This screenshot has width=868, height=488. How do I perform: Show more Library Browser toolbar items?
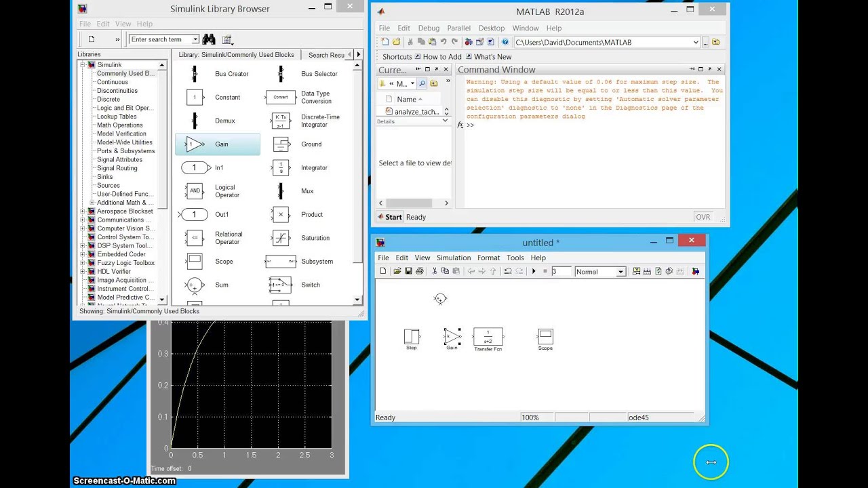(x=117, y=39)
